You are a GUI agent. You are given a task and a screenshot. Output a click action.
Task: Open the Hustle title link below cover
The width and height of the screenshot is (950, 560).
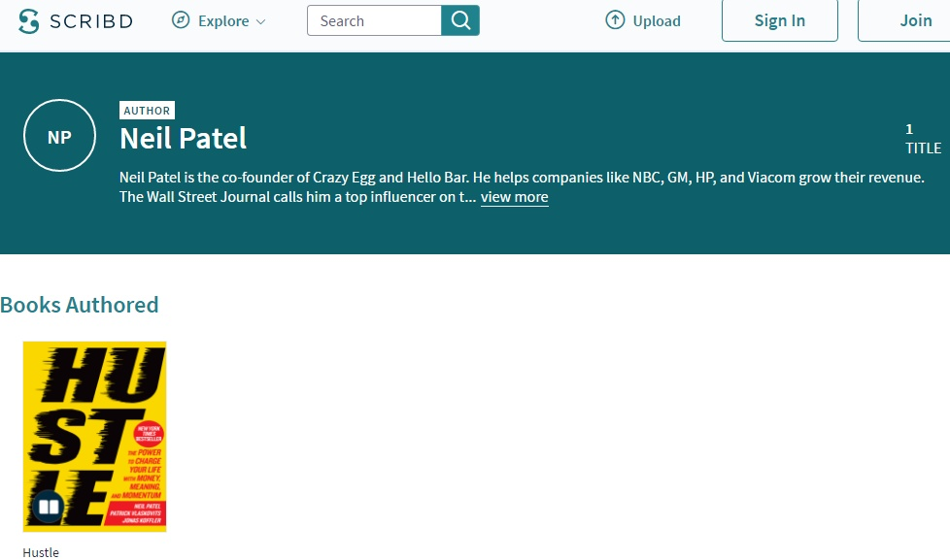pyautogui.click(x=41, y=552)
